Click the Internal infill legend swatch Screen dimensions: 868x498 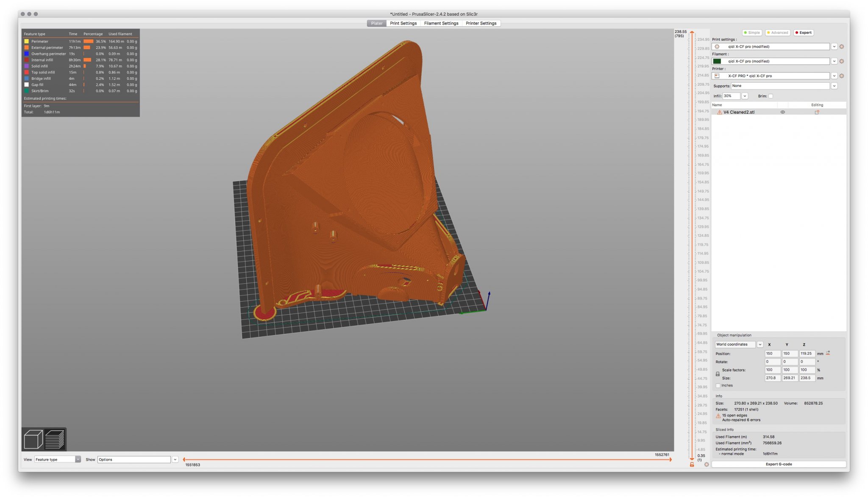pyautogui.click(x=27, y=60)
